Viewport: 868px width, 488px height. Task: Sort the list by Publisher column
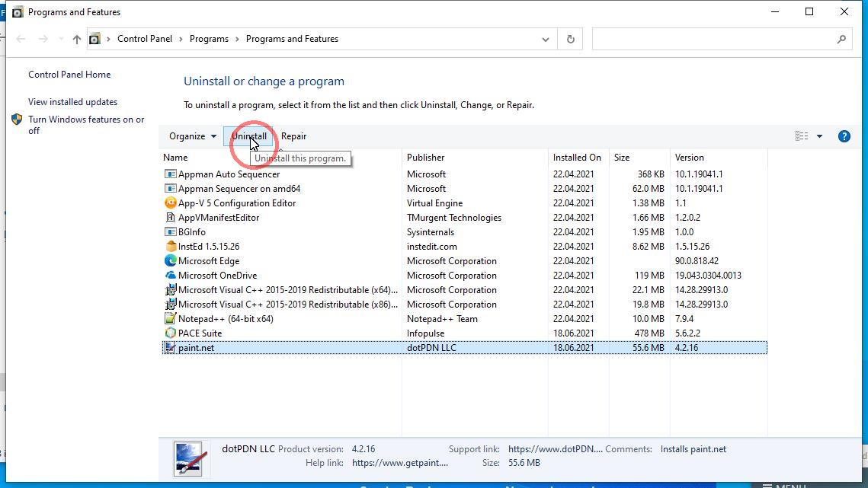(x=425, y=158)
